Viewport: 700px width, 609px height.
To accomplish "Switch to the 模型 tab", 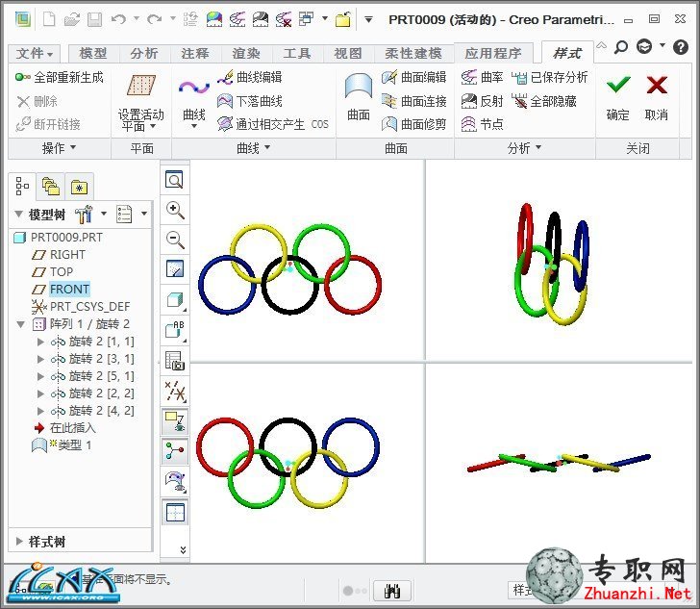I will coord(93,54).
